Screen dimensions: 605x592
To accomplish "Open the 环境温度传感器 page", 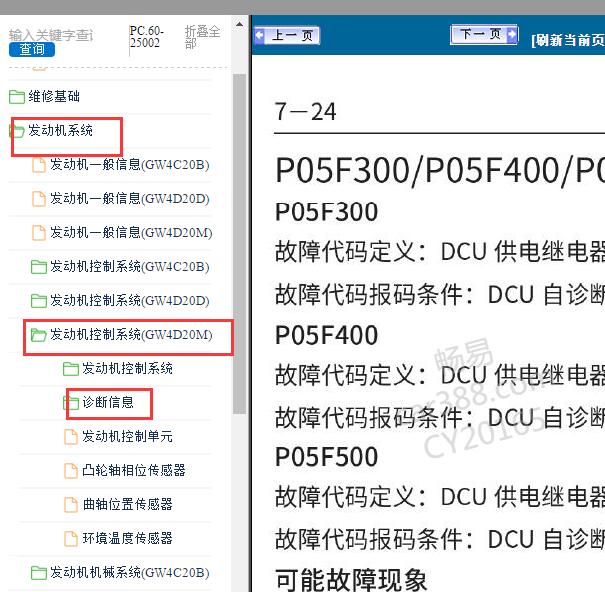I will click(x=127, y=538).
